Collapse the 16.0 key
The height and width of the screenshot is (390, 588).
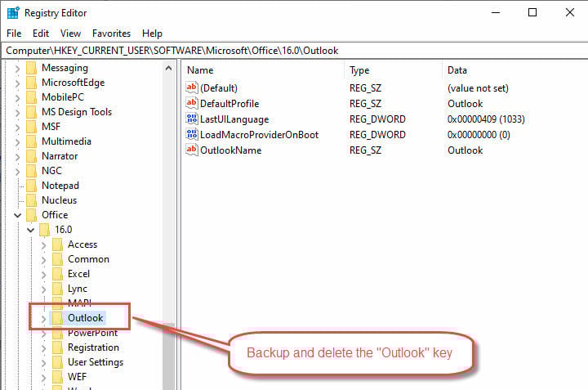point(31,230)
